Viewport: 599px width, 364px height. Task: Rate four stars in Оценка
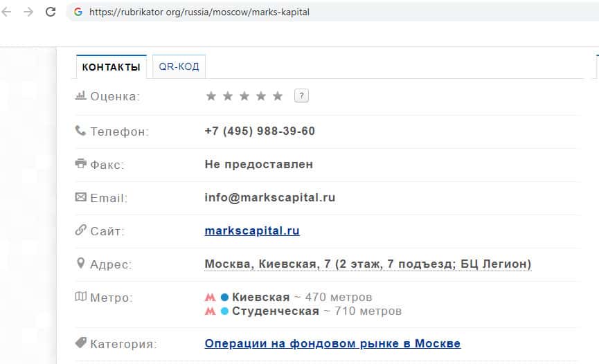(x=261, y=96)
